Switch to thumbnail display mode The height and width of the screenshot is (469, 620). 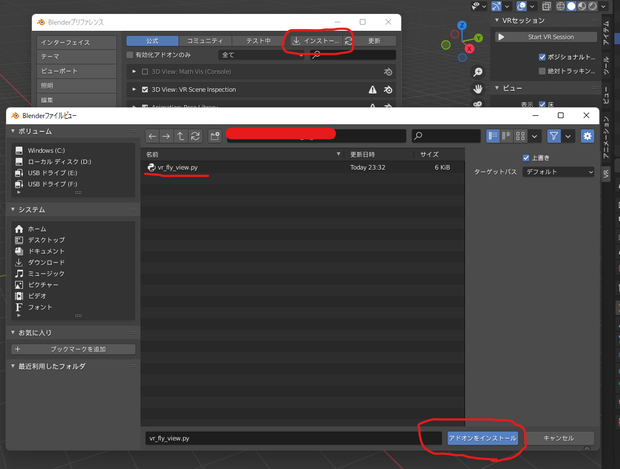click(x=520, y=136)
